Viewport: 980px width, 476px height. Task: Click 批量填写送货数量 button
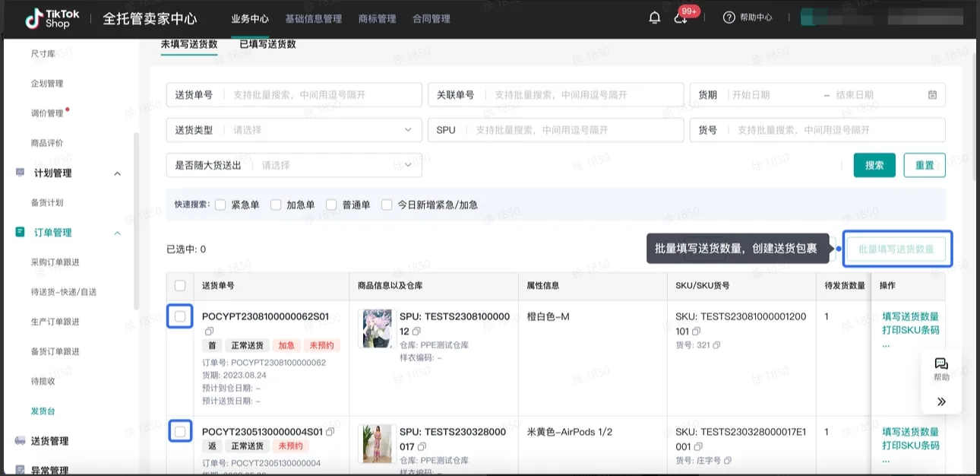pyautogui.click(x=896, y=249)
